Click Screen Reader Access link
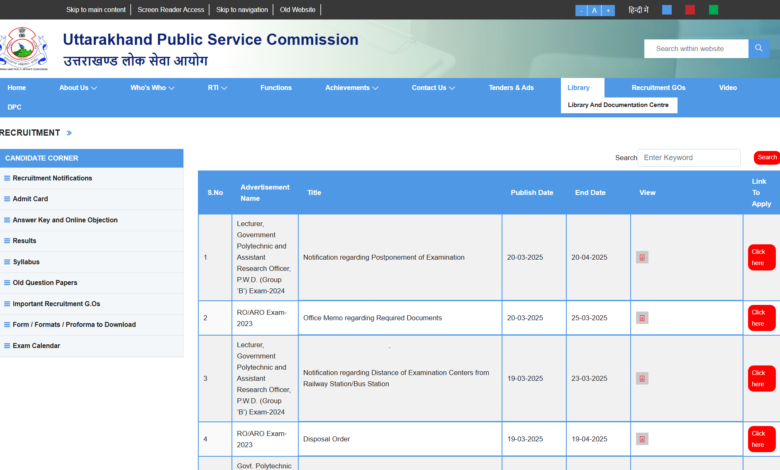This screenshot has width=780, height=470. pyautogui.click(x=171, y=9)
